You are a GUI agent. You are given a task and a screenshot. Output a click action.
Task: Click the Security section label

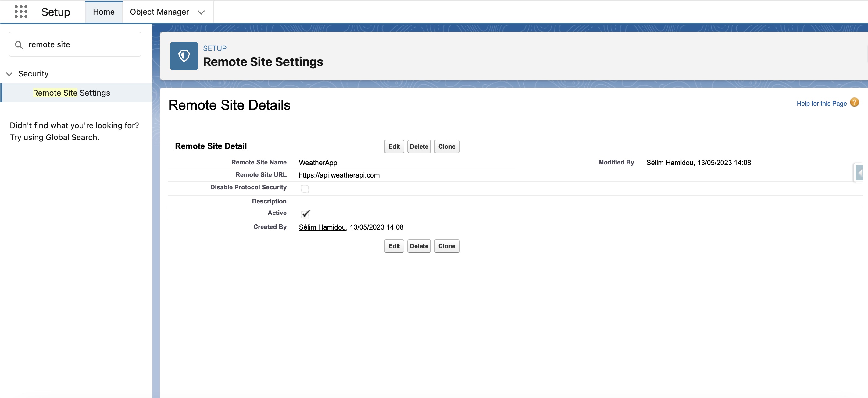(x=33, y=74)
